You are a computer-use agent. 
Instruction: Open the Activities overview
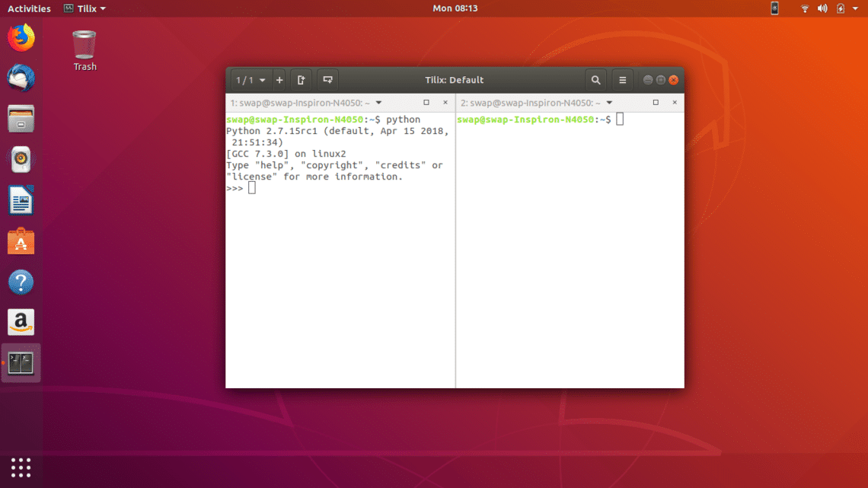tap(29, 8)
